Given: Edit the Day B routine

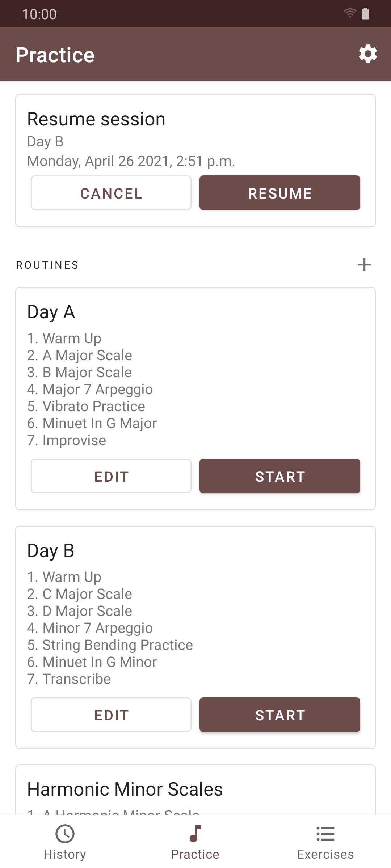Looking at the screenshot, I should [111, 715].
